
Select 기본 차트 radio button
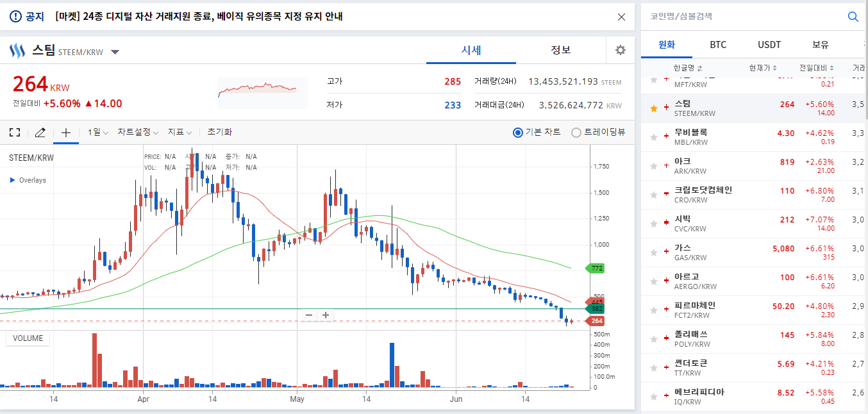[518, 133]
